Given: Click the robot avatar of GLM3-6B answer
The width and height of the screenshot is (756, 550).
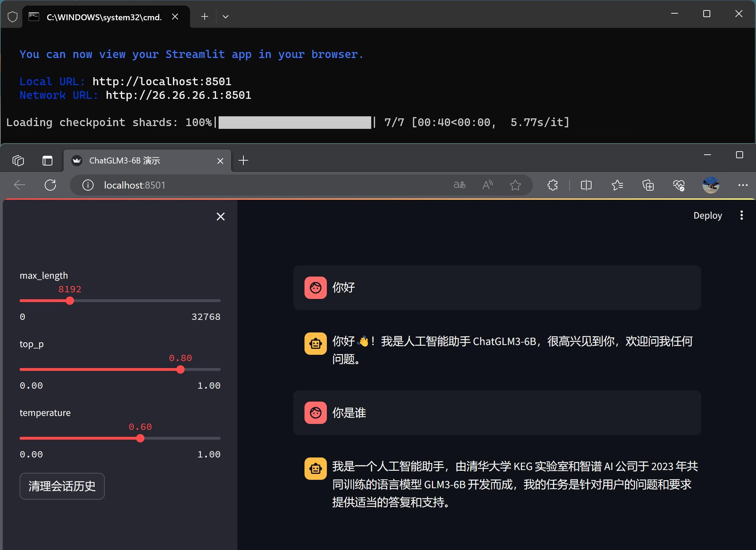Looking at the screenshot, I should [x=316, y=469].
